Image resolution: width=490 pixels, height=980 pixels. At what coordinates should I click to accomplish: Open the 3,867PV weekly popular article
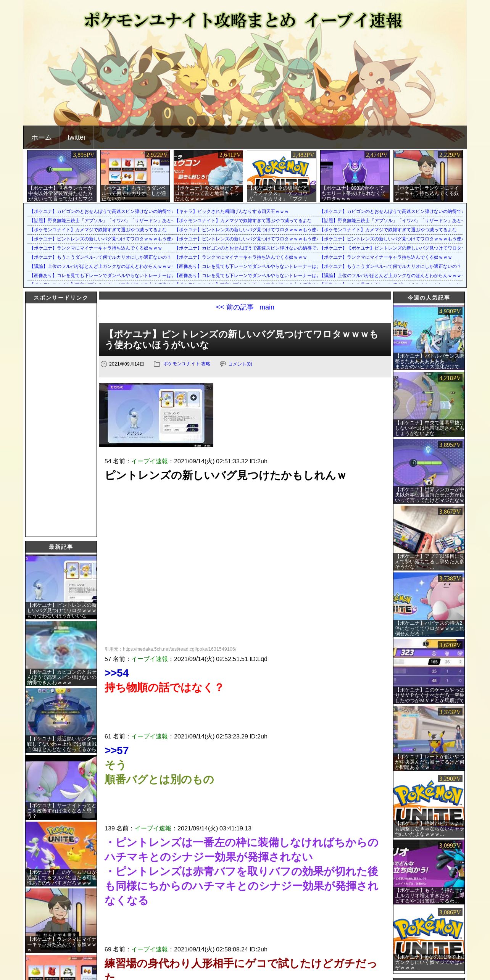(x=429, y=538)
